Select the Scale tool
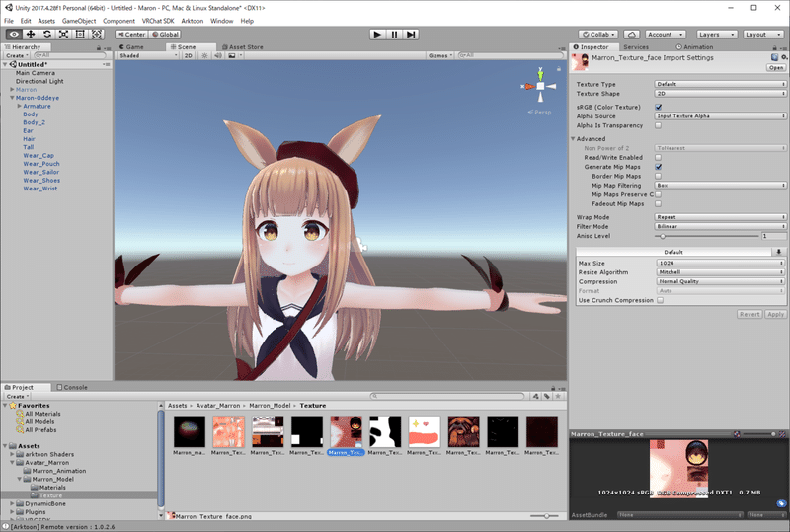Viewport: 790px width, 532px height. click(x=63, y=35)
